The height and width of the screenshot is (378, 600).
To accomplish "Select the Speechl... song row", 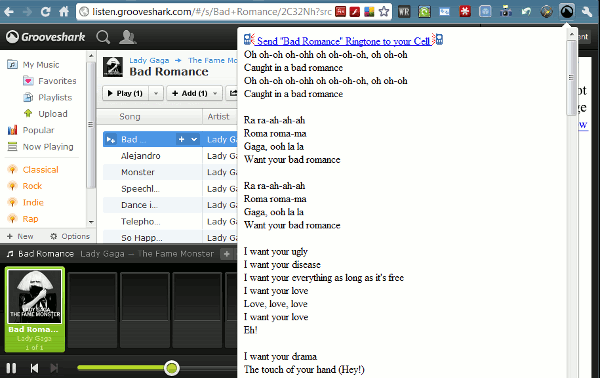I will click(x=170, y=189).
